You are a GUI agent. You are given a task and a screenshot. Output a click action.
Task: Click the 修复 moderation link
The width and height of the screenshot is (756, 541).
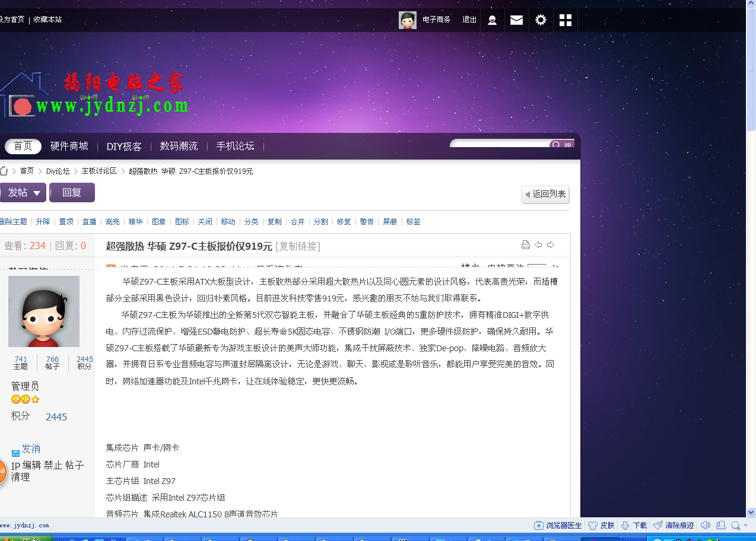pyautogui.click(x=344, y=221)
